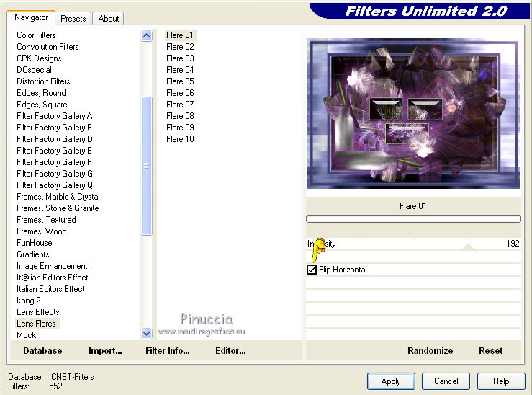This screenshot has width=532, height=395.
Task: Open Filter Info...
Action: 167,351
